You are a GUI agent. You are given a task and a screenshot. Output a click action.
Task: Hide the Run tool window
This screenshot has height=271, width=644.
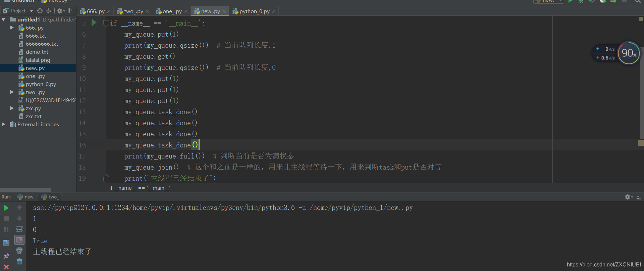(639, 197)
